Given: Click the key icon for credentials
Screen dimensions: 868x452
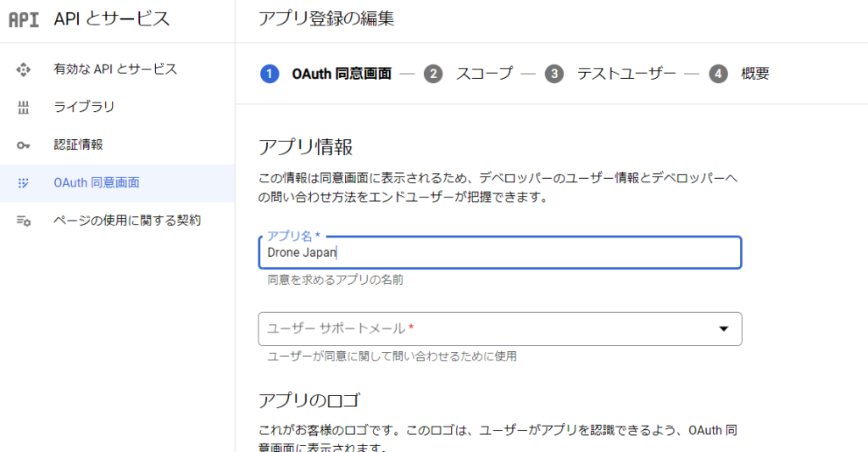Looking at the screenshot, I should 24,145.
